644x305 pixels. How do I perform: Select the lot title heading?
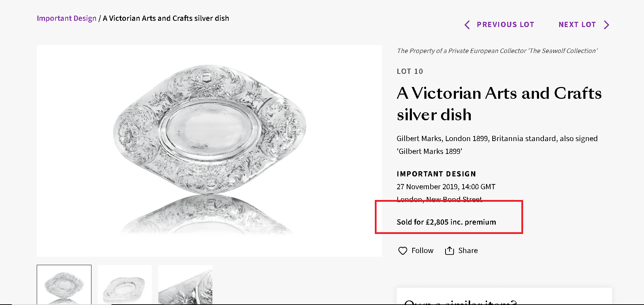click(499, 104)
